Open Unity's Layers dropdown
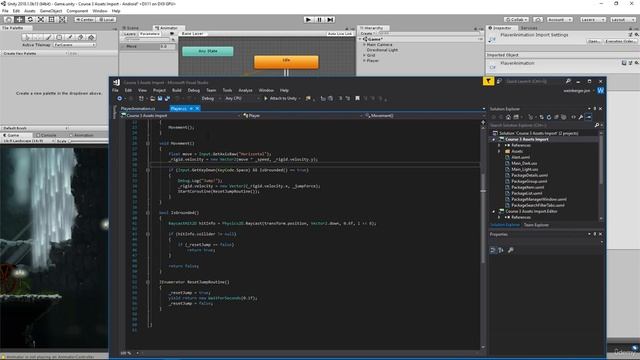The height and width of the screenshot is (360, 640). pos(593,19)
